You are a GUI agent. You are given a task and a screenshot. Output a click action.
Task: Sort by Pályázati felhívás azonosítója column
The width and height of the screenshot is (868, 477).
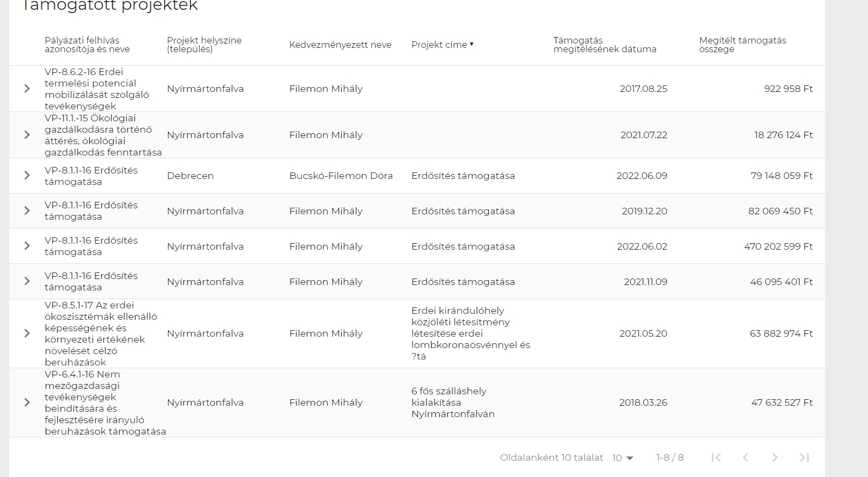[x=87, y=45]
